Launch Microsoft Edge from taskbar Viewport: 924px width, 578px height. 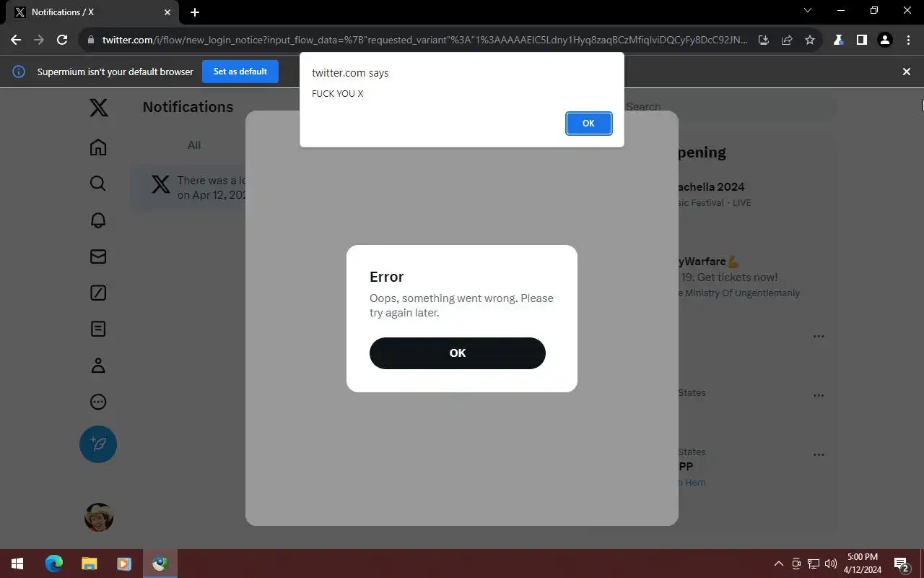54,564
